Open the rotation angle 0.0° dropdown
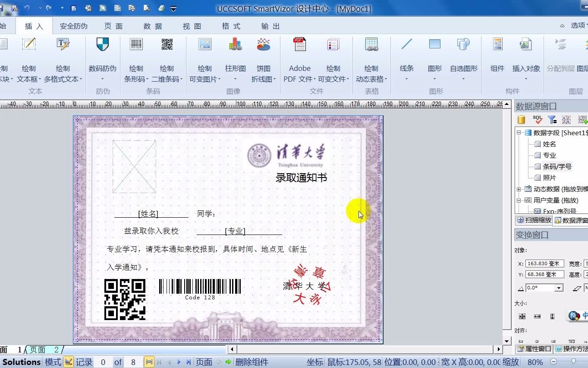588x368 pixels. [559, 288]
